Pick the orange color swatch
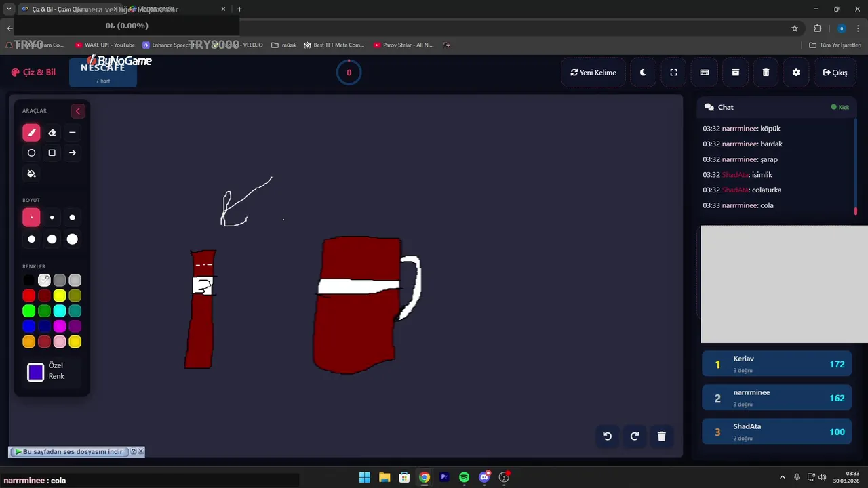868x488 pixels. click(x=28, y=342)
